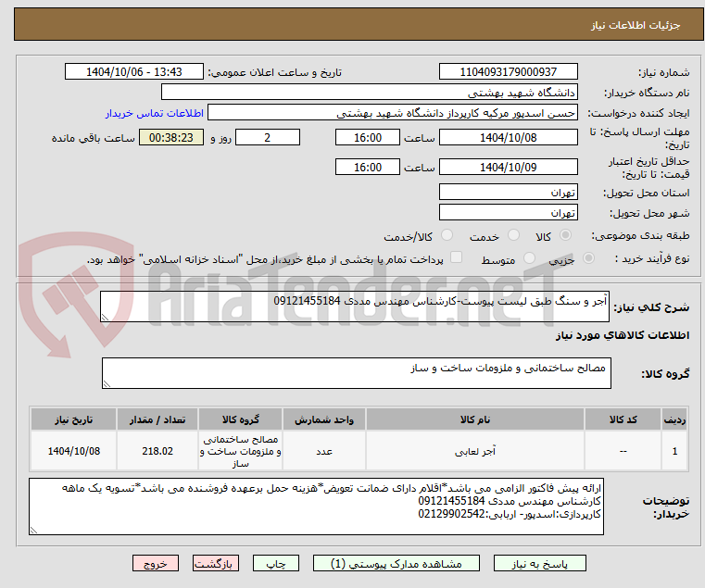Click the نام دستگاه خریدار field
Image resolution: width=705 pixels, height=588 pixels.
pos(369,93)
